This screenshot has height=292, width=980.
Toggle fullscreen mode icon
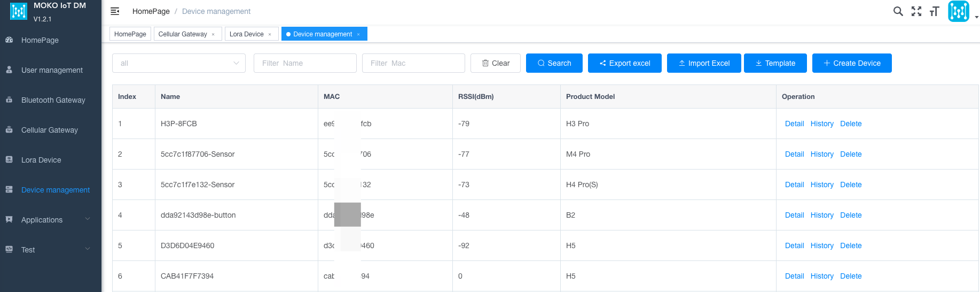point(916,11)
